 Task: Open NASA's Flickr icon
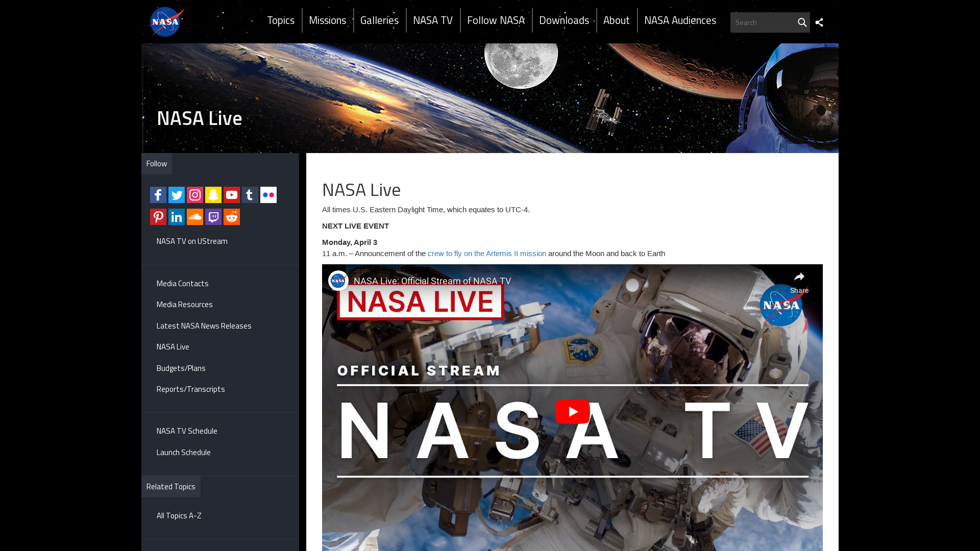(x=268, y=195)
